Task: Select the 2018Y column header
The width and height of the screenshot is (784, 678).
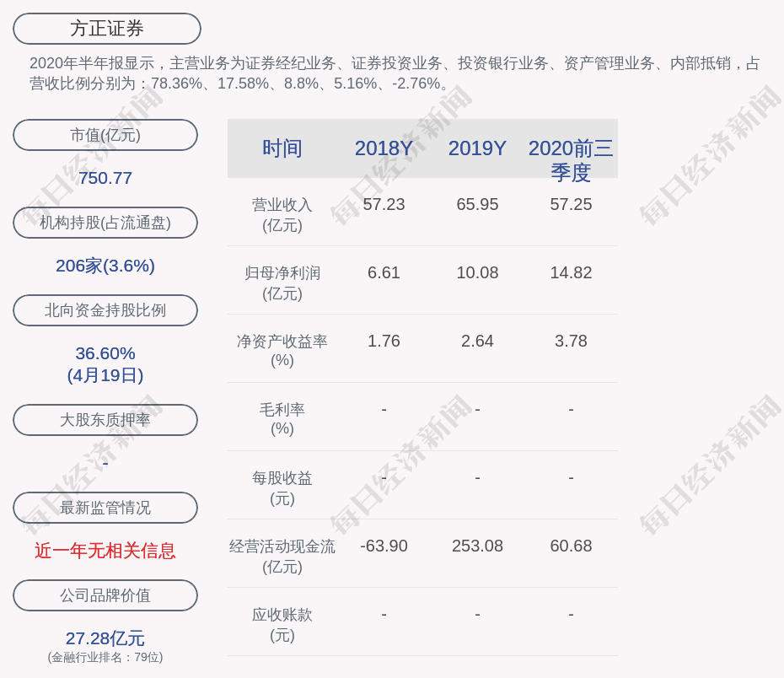Action: (384, 148)
